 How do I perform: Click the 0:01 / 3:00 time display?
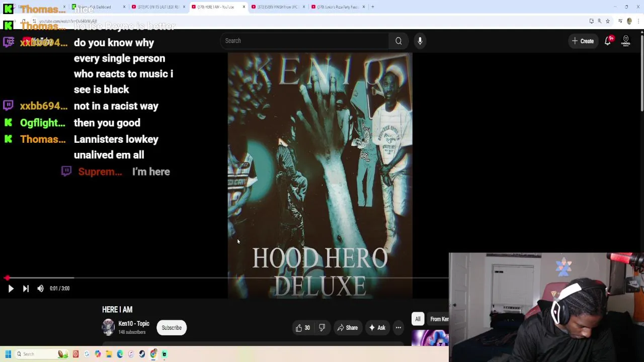59,289
